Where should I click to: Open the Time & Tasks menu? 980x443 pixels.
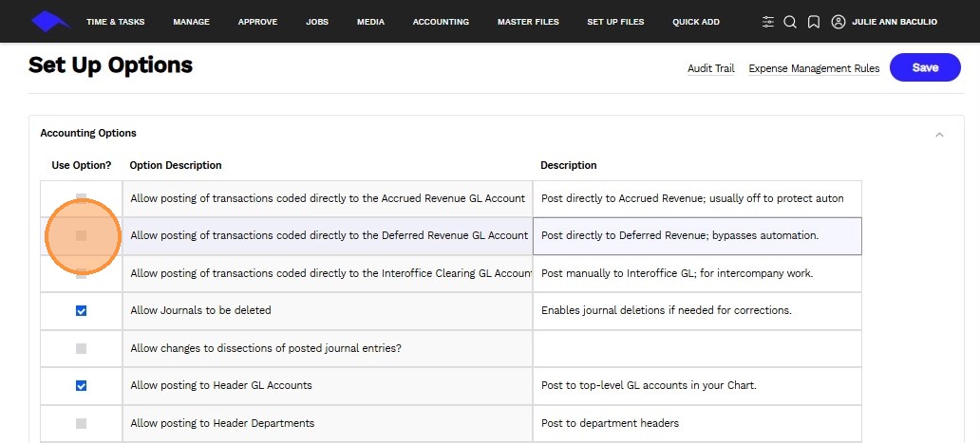(x=115, y=22)
